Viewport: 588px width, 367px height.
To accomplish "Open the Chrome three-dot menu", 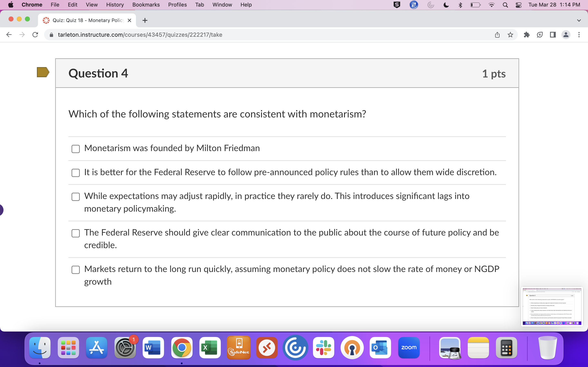I will click(x=579, y=35).
